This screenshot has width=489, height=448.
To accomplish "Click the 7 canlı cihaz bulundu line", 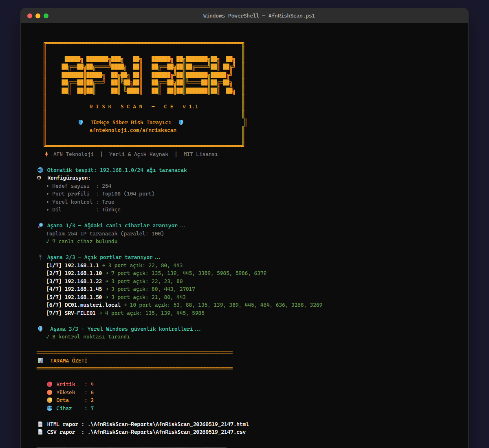I will pyautogui.click(x=82, y=242).
